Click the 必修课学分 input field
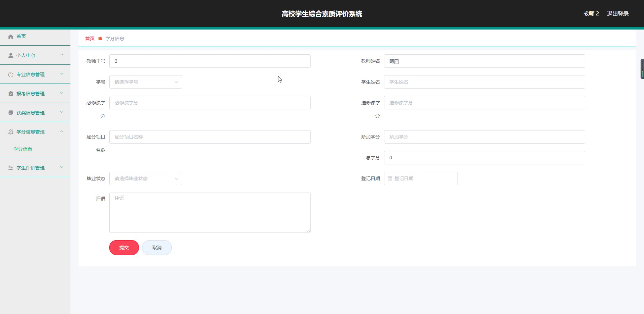This screenshot has width=644, height=314. (x=210, y=103)
